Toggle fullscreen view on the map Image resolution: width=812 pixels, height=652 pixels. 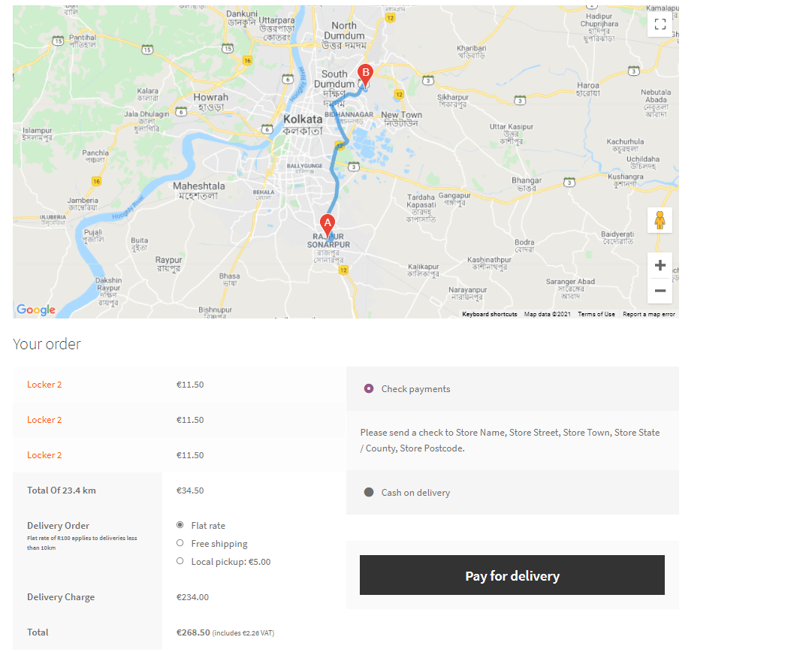(x=660, y=24)
